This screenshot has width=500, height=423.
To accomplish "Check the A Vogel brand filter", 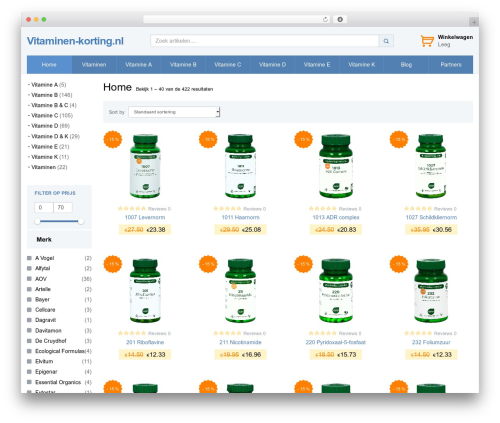I will 29,258.
